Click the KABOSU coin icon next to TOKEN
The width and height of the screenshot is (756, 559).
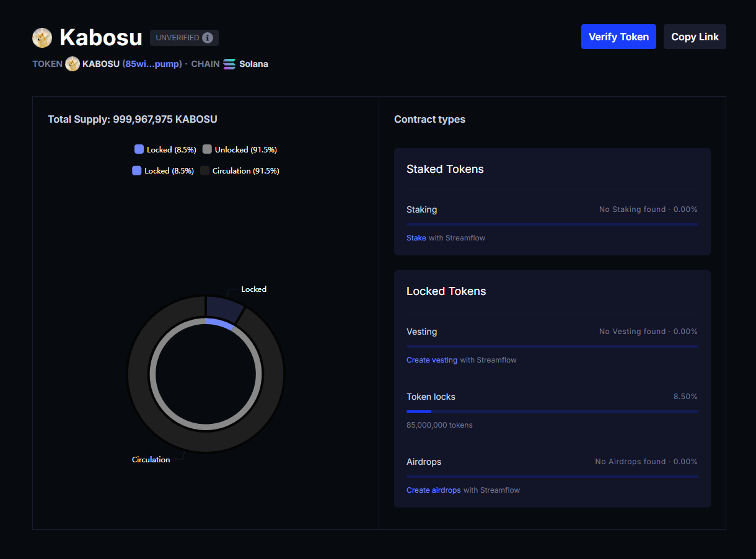tap(73, 63)
